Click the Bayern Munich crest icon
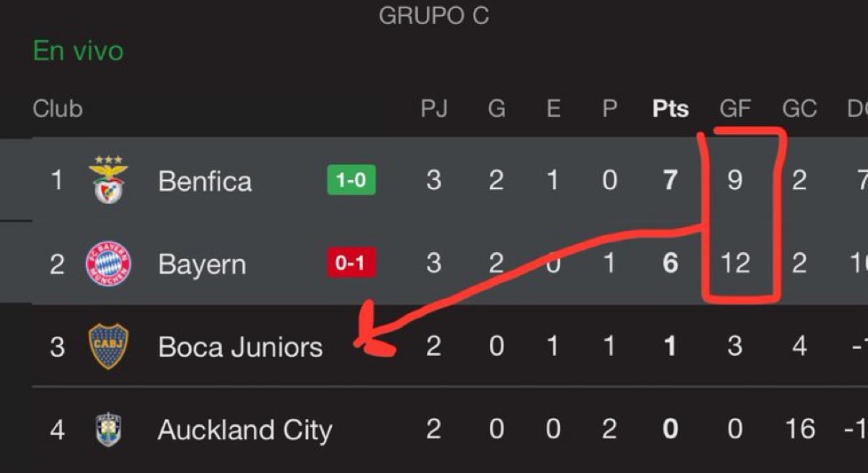 point(108,264)
